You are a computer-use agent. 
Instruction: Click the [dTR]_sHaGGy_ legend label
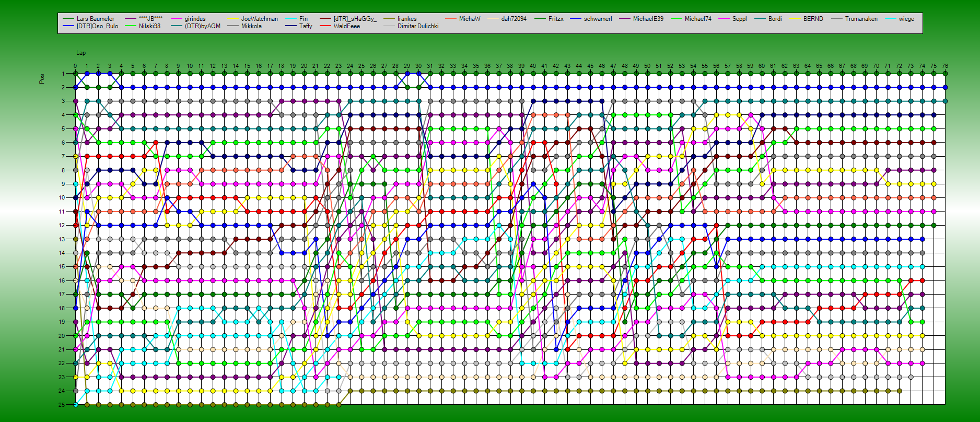point(355,19)
